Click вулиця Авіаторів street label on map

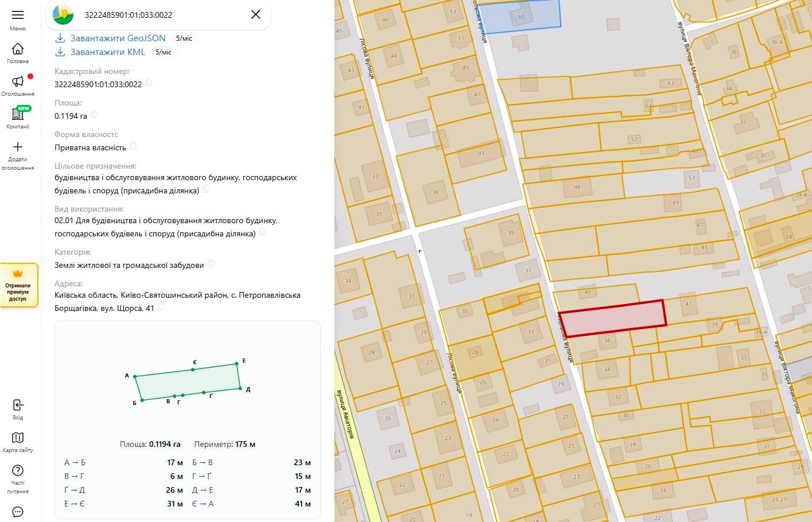click(x=345, y=414)
